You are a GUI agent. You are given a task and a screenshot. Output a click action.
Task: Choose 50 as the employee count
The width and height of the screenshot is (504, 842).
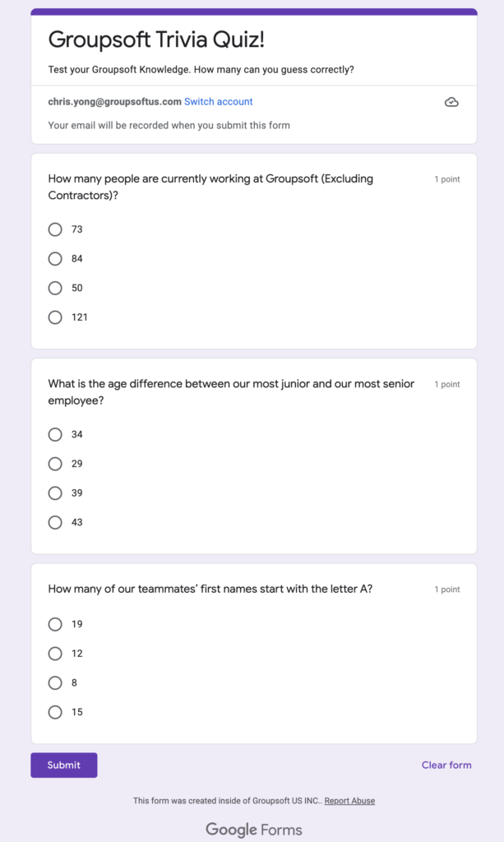tap(55, 288)
